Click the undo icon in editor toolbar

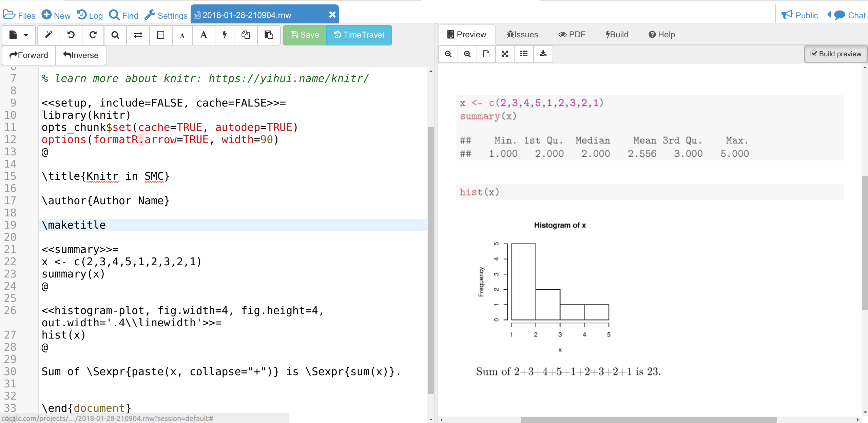[x=71, y=35]
